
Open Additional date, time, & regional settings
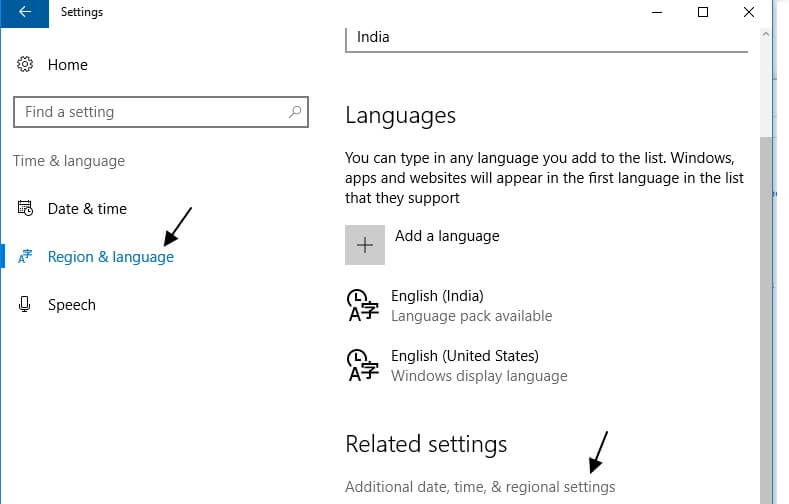coord(480,487)
